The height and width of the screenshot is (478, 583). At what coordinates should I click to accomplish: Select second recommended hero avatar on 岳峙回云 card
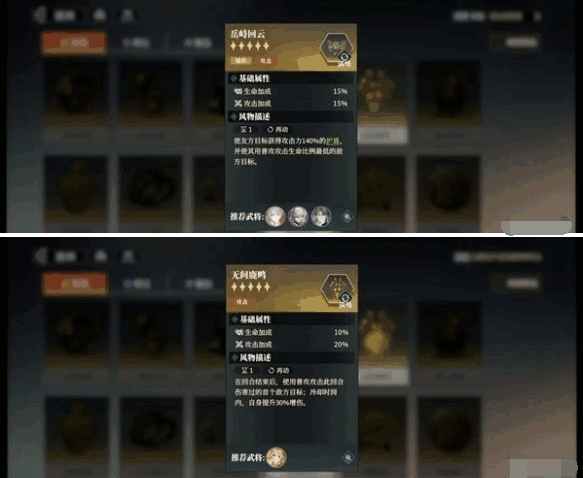[x=298, y=216]
